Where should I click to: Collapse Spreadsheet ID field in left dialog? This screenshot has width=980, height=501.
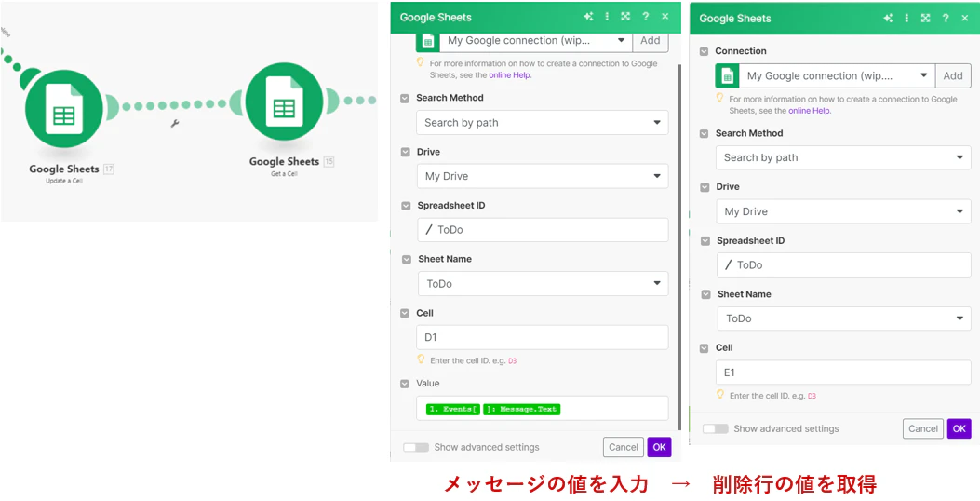[406, 205]
